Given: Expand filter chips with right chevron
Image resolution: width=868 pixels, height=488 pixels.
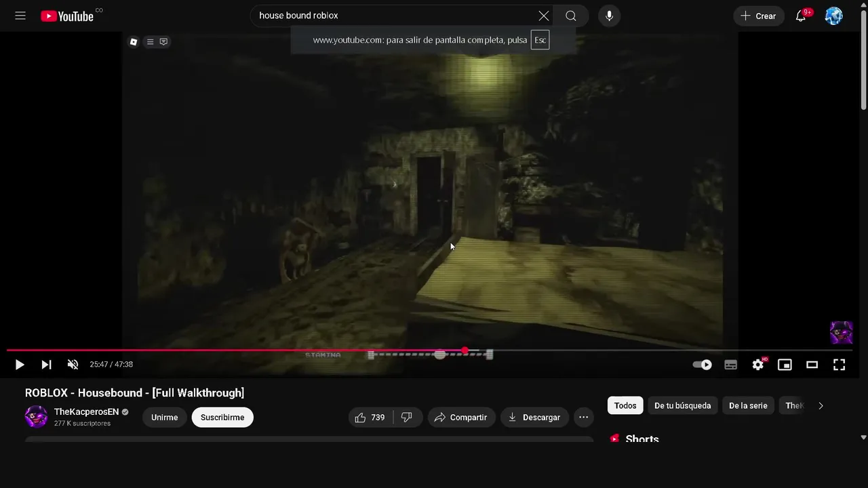Looking at the screenshot, I should [x=821, y=406].
